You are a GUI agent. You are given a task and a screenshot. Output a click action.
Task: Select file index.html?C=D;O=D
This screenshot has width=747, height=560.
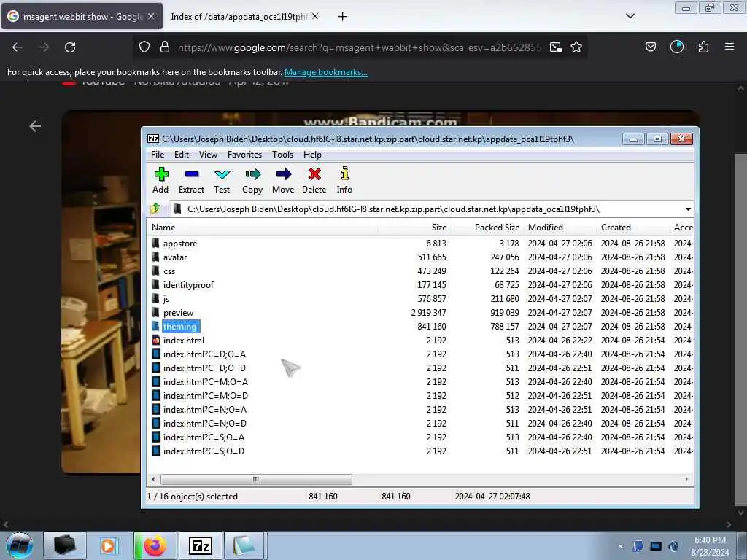[204, 367]
